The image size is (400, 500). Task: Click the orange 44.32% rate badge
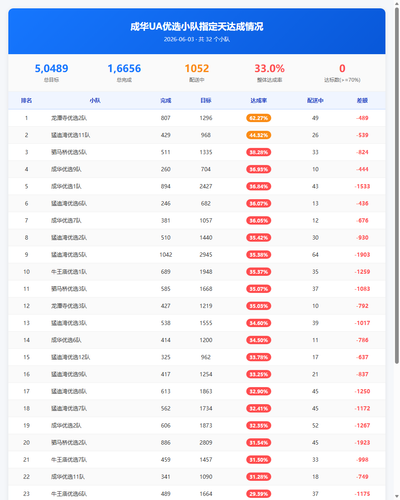click(x=259, y=135)
